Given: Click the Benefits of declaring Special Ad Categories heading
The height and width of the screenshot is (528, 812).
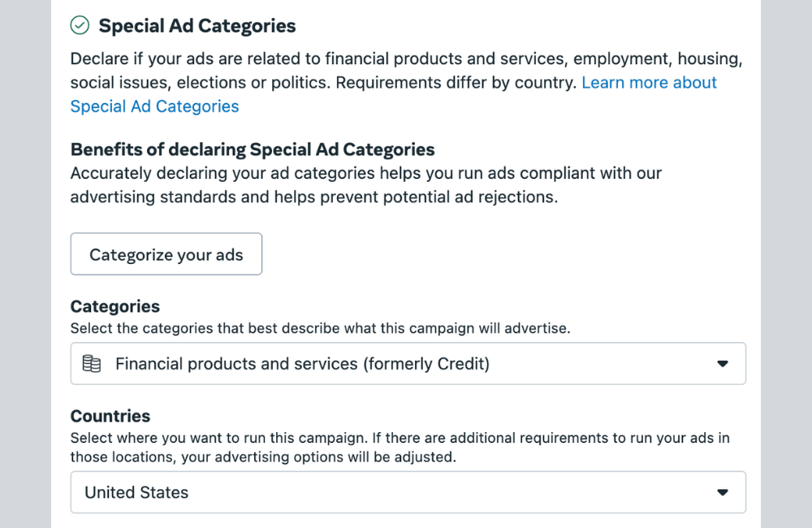Looking at the screenshot, I should point(252,149).
